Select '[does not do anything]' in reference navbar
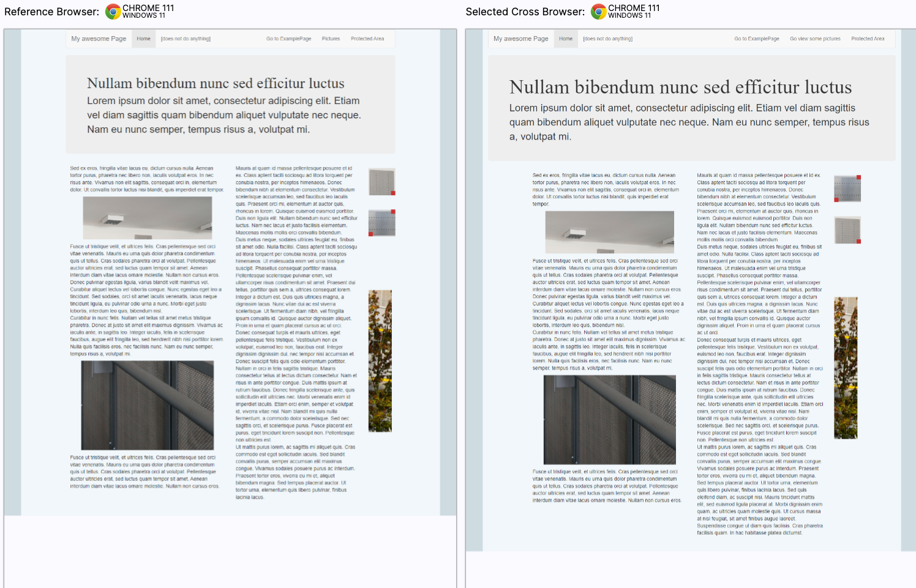 (x=186, y=39)
